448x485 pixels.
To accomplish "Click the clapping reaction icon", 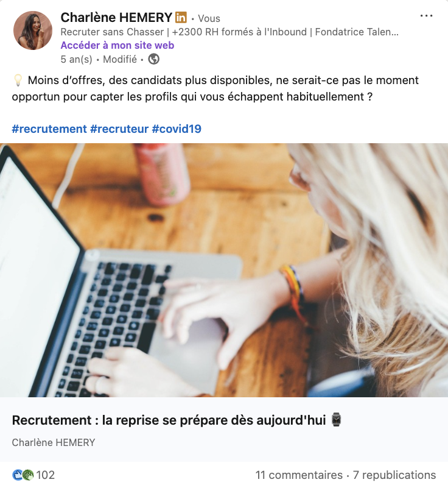I will (x=28, y=475).
